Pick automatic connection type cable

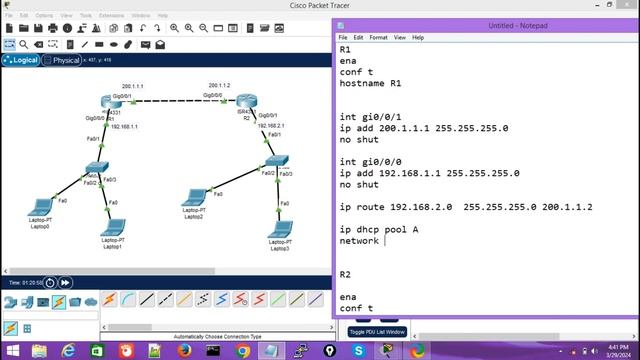(109, 300)
